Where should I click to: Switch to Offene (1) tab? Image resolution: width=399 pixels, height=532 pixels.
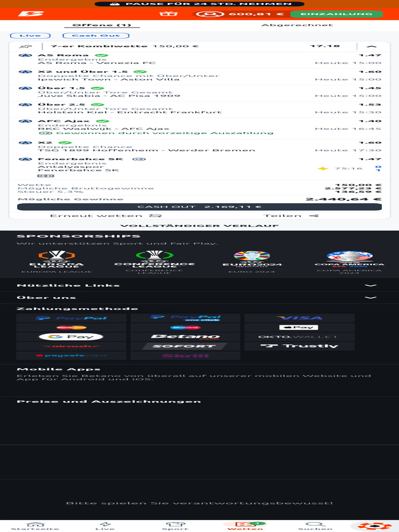[102, 25]
